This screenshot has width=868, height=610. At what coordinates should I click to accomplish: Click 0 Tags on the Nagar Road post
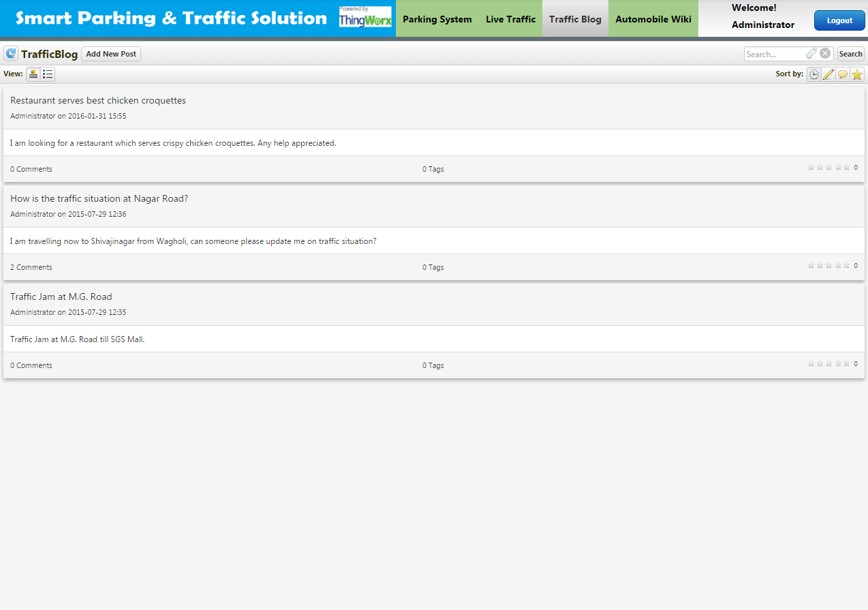[x=433, y=267]
